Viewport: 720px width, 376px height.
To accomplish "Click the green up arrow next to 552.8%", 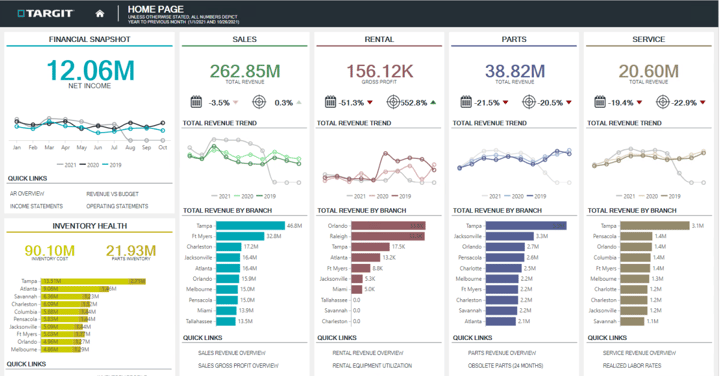I will (433, 102).
